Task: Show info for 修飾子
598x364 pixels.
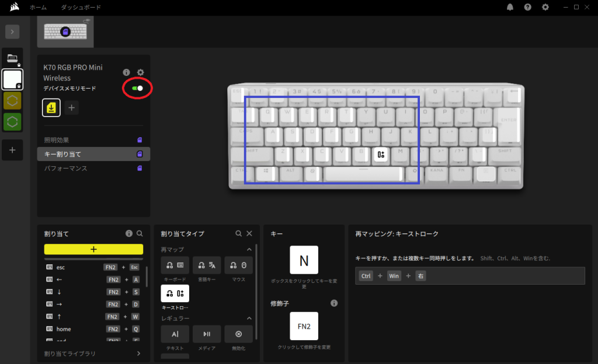Action: 334,303
